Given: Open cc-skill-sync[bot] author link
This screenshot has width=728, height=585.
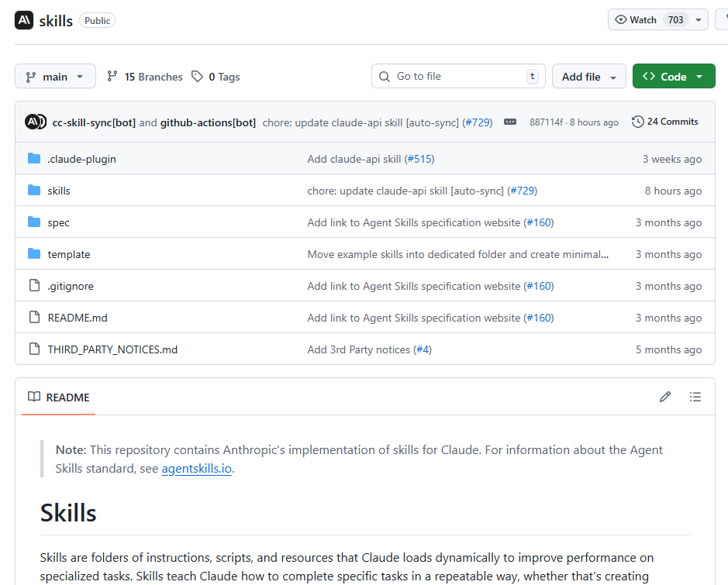Looking at the screenshot, I should pyautogui.click(x=94, y=122).
